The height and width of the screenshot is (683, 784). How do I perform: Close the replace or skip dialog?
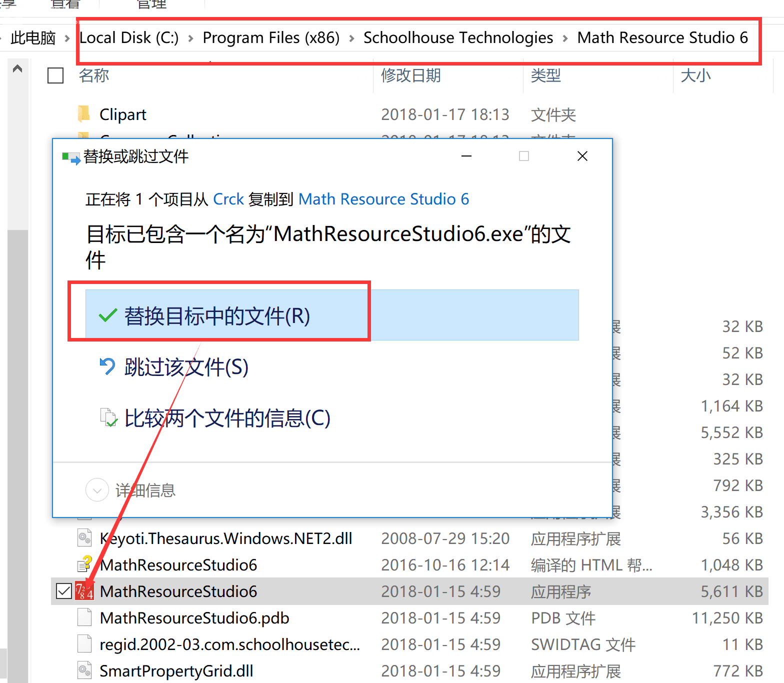click(x=582, y=156)
